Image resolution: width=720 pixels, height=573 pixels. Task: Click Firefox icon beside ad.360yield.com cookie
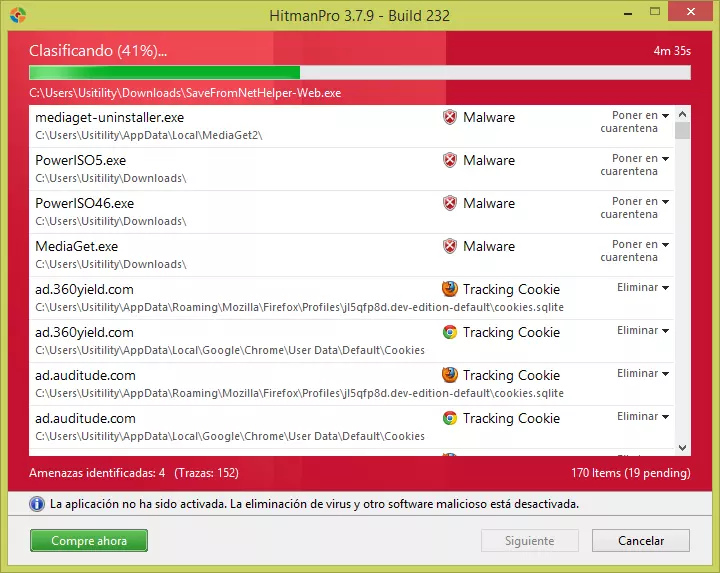point(450,289)
